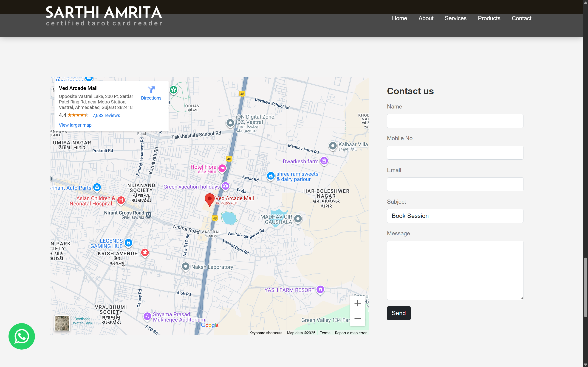Open the 7,833 reviews link
The height and width of the screenshot is (367, 588).
point(106,115)
